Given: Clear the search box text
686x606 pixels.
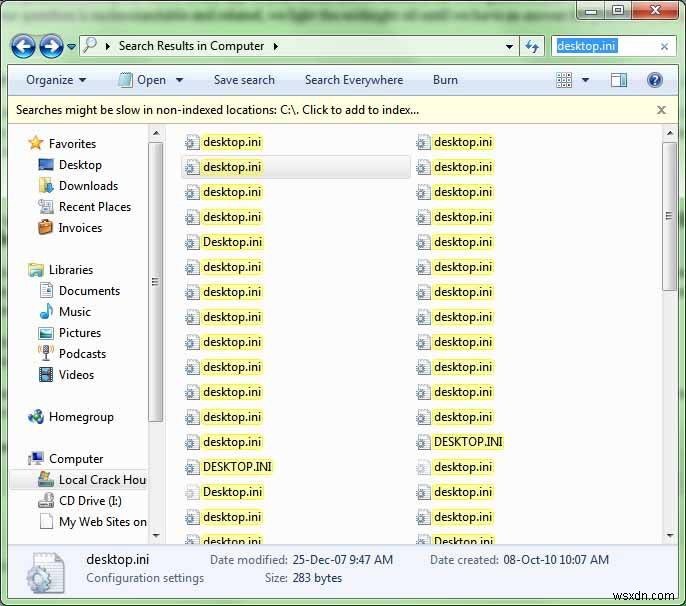Looking at the screenshot, I should click(664, 46).
